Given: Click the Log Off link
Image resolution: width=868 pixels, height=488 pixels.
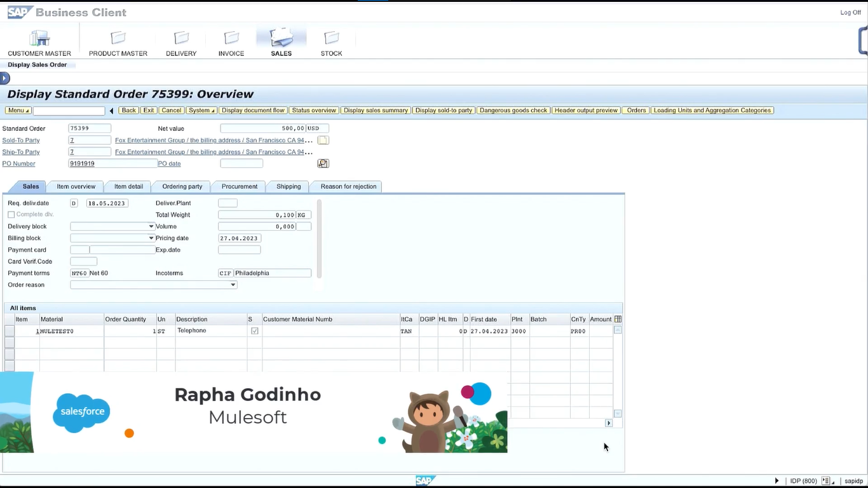Looking at the screenshot, I should 850,13.
